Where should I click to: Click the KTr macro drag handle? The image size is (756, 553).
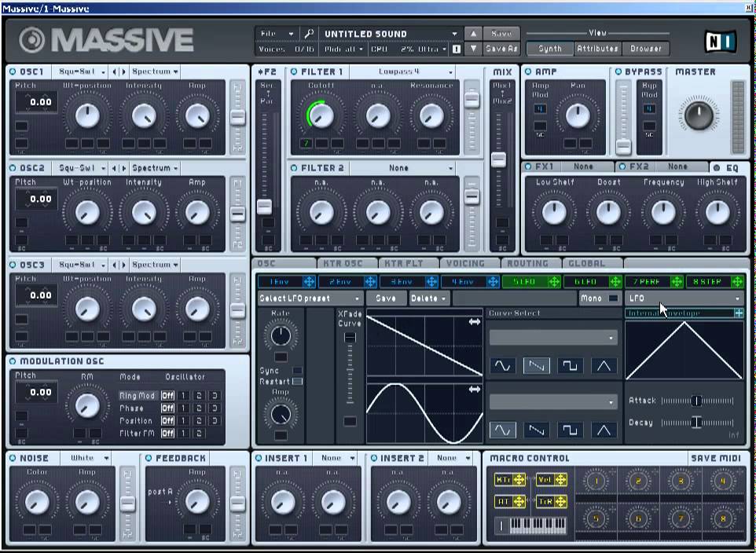point(519,480)
